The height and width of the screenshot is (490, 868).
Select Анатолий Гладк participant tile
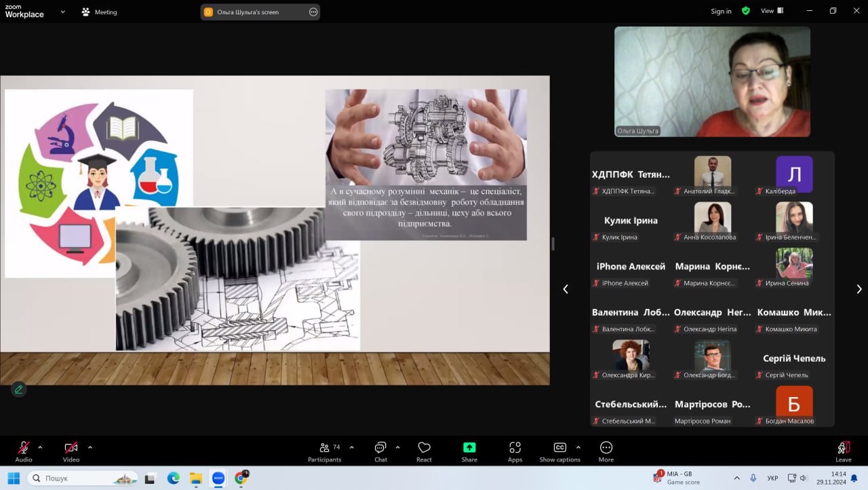pos(712,175)
